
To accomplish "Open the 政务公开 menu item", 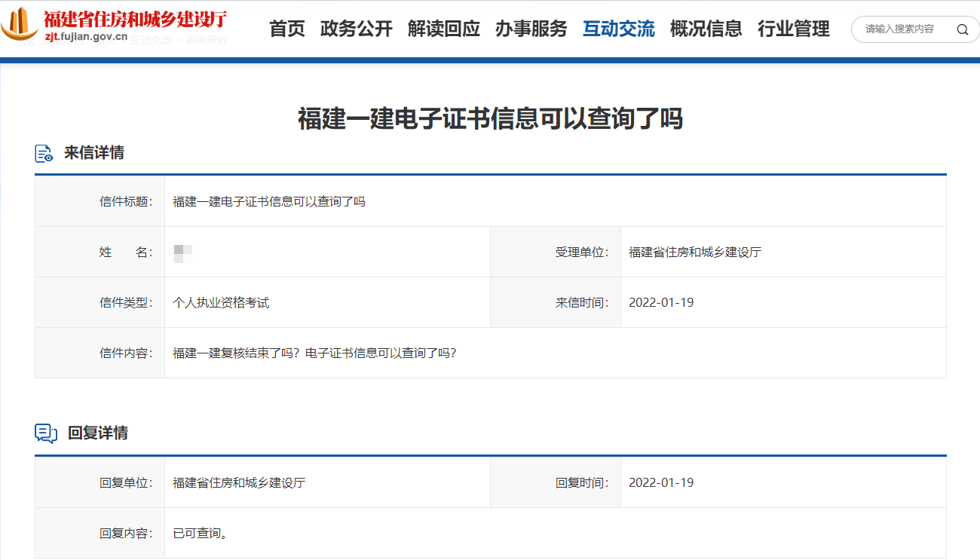I will click(356, 29).
